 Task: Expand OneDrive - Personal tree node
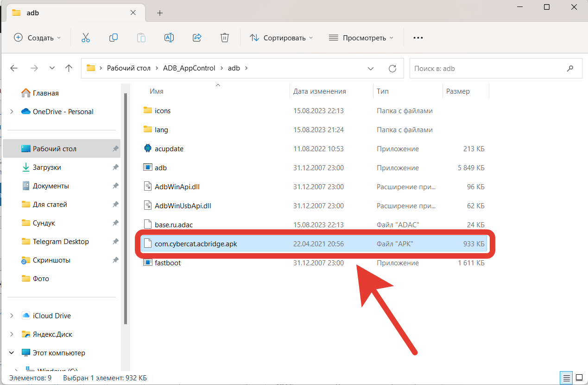(12, 111)
